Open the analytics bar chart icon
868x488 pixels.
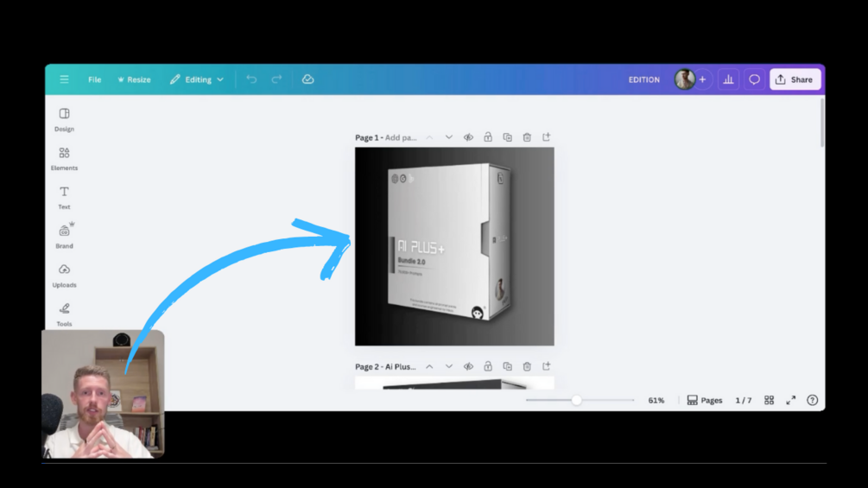728,79
